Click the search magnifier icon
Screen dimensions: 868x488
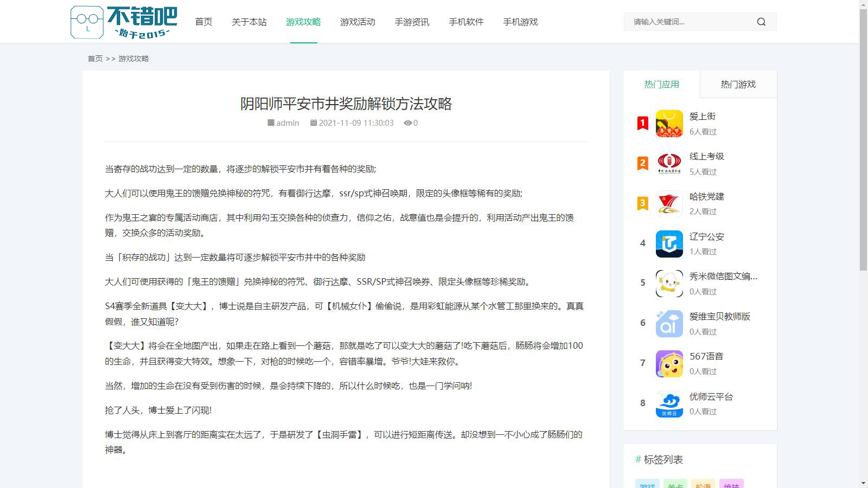coord(761,22)
